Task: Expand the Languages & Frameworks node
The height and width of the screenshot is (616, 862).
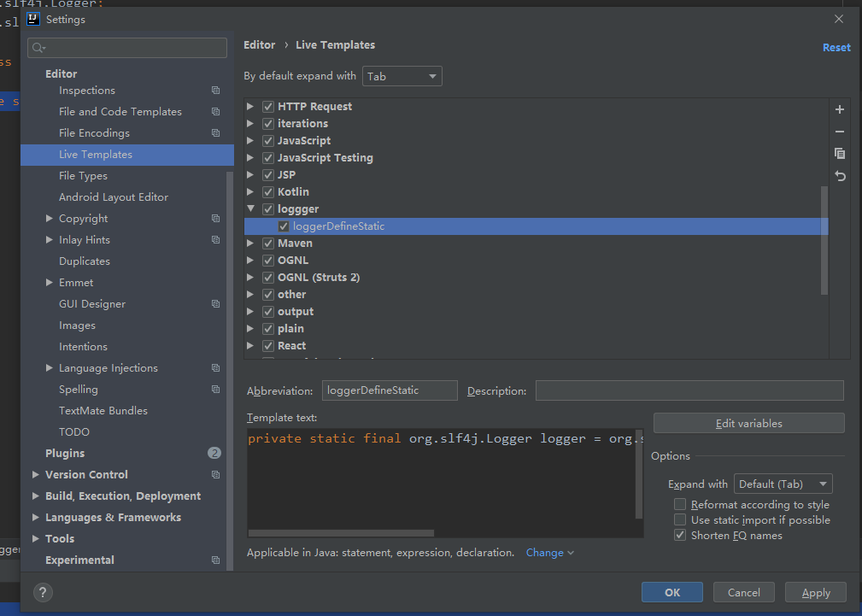Action: point(36,517)
